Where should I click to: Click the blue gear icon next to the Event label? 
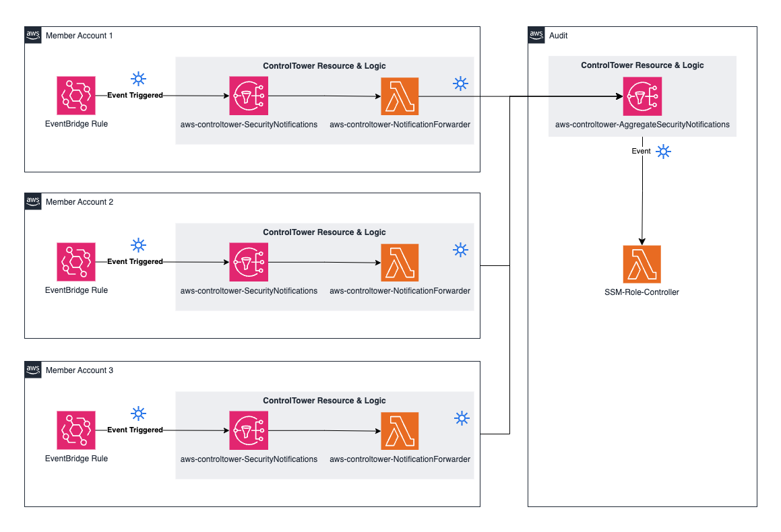point(664,152)
